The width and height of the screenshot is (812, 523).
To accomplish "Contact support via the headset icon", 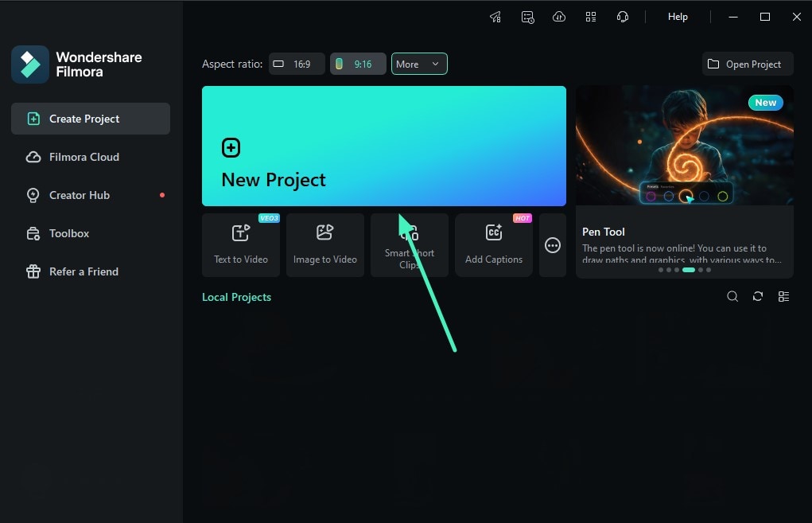I will click(x=623, y=16).
